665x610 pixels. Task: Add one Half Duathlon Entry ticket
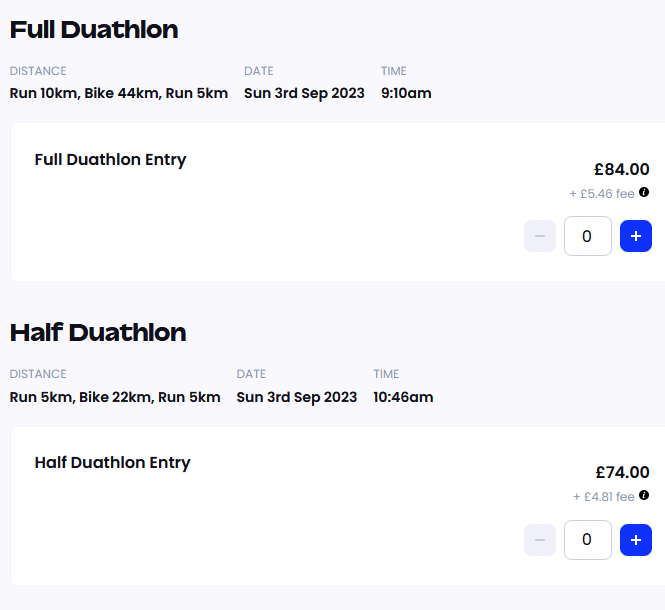click(636, 540)
